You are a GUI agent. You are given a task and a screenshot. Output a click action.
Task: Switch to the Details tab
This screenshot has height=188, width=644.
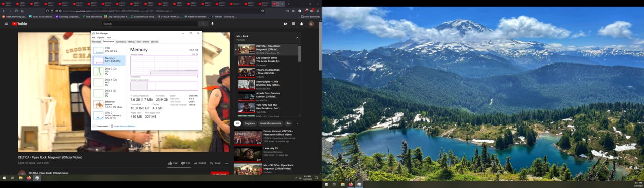click(146, 42)
